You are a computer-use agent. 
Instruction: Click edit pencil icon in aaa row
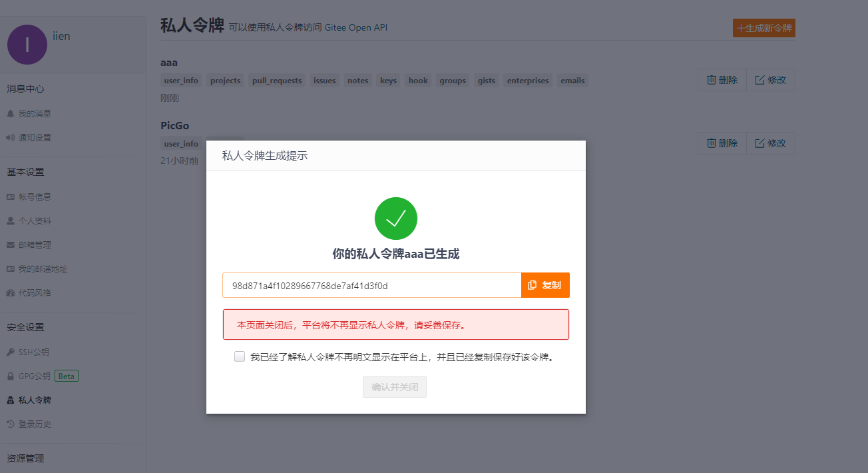(x=759, y=80)
